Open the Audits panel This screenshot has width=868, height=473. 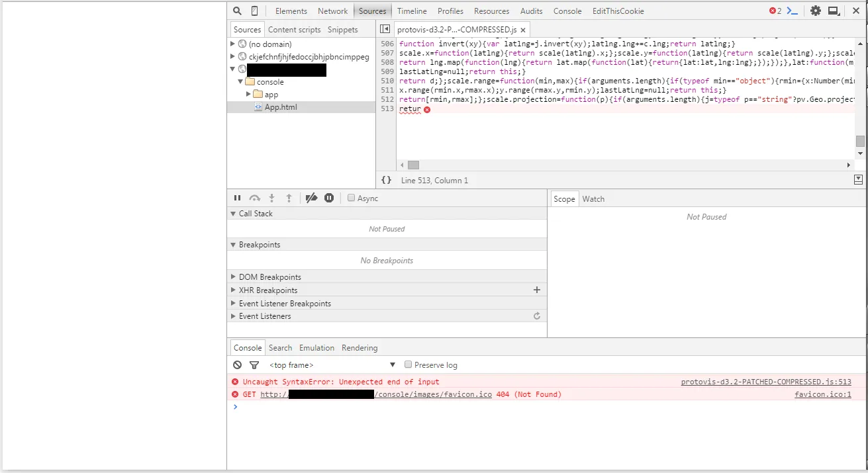coord(532,11)
